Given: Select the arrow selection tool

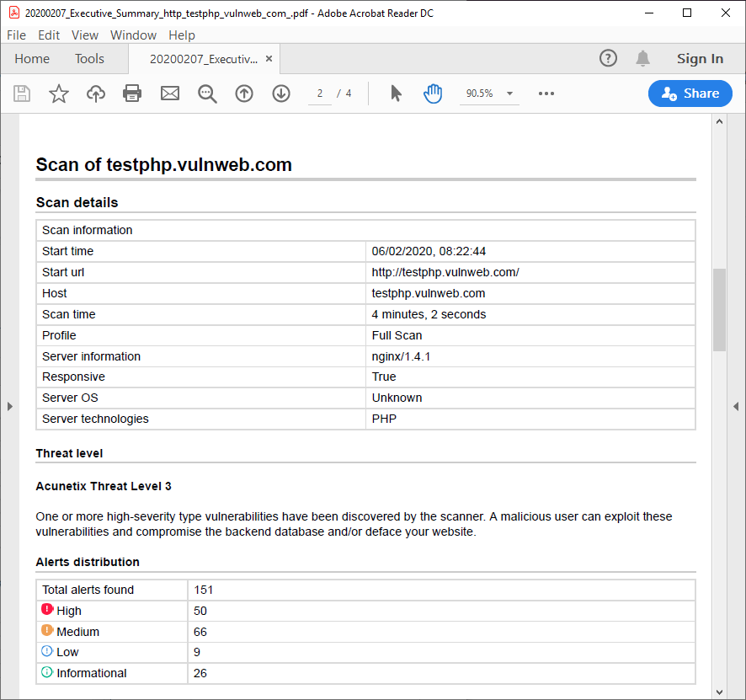Looking at the screenshot, I should point(396,94).
